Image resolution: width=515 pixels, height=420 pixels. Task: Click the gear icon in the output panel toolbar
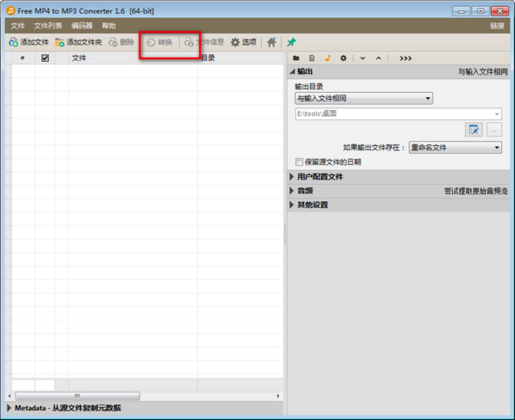point(343,58)
